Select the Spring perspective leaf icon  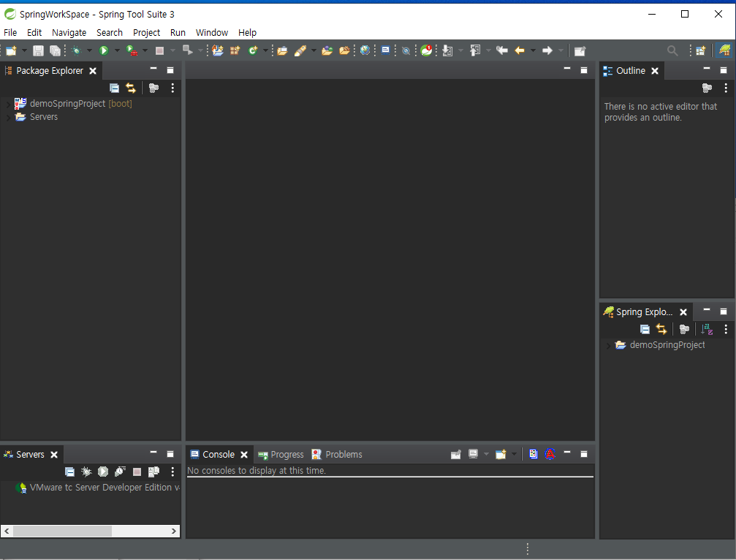(x=725, y=50)
